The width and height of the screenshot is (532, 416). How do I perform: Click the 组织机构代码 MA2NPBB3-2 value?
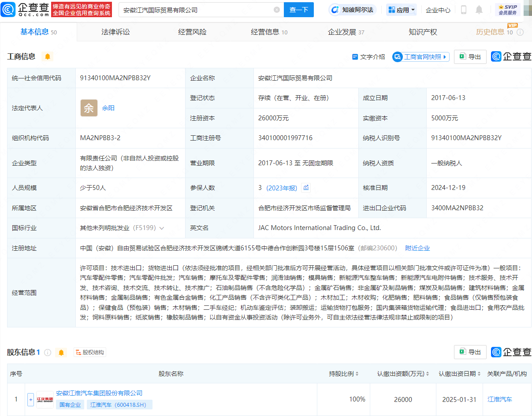100,138
